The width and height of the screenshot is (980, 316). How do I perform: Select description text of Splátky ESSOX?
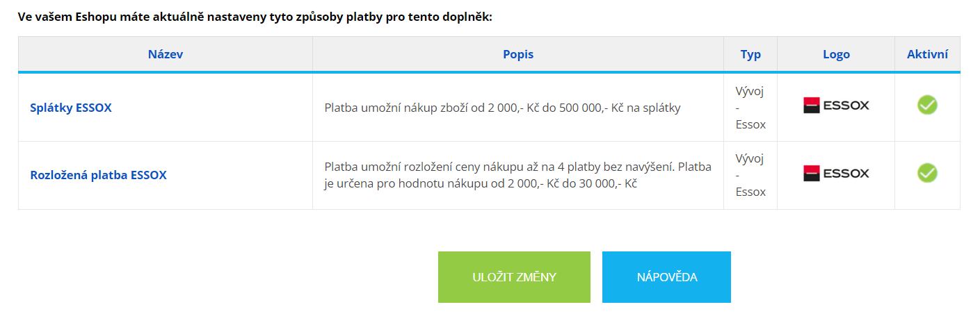[x=502, y=108]
